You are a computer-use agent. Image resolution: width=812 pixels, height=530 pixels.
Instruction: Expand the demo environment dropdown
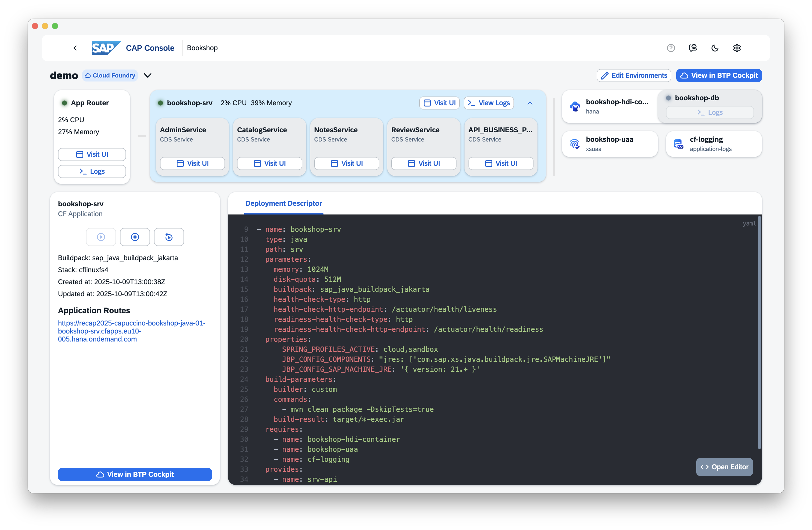coord(148,75)
